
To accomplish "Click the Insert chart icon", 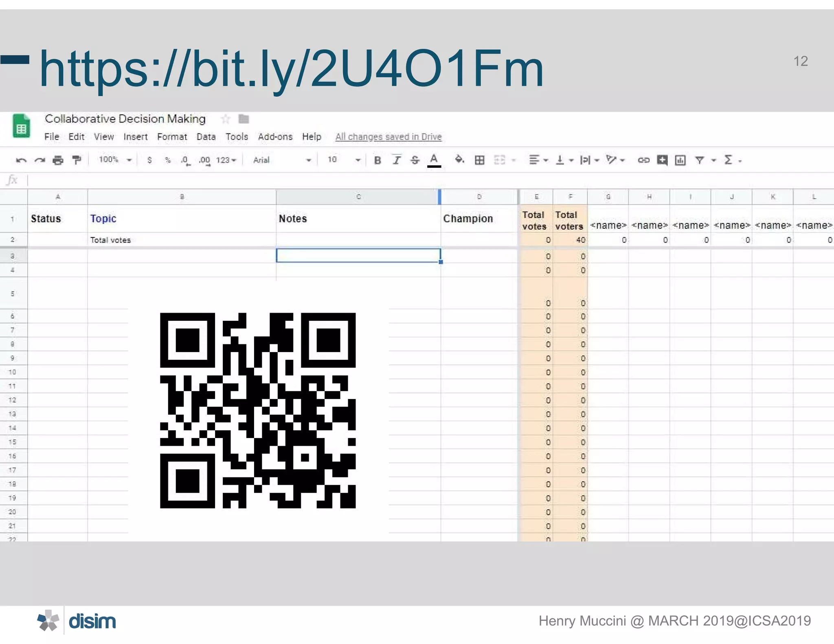I will pyautogui.click(x=680, y=160).
